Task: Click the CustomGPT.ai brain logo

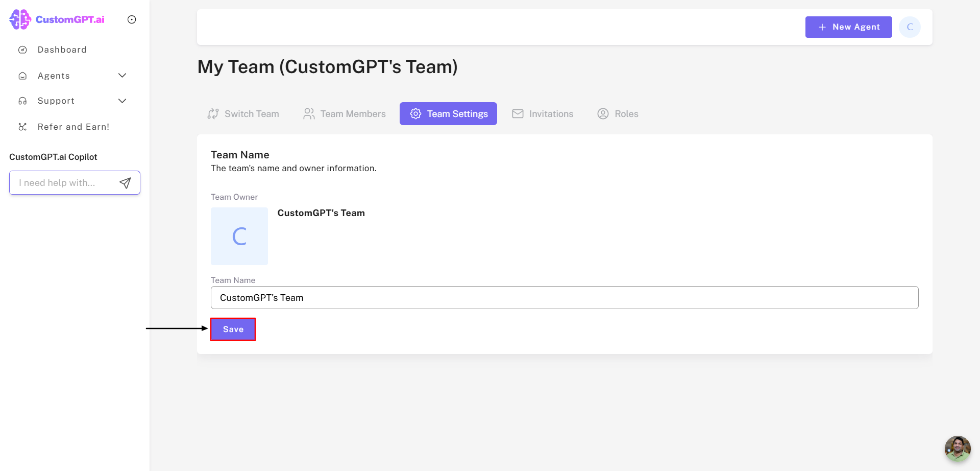Action: (20, 19)
